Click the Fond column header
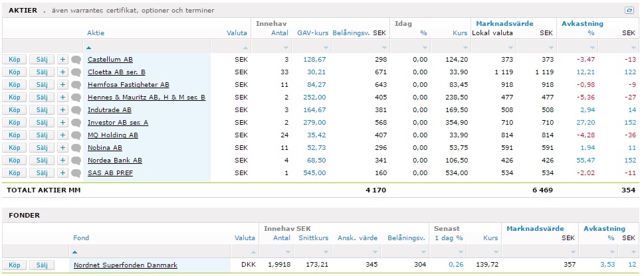The width and height of the screenshot is (644, 276). (x=81, y=238)
